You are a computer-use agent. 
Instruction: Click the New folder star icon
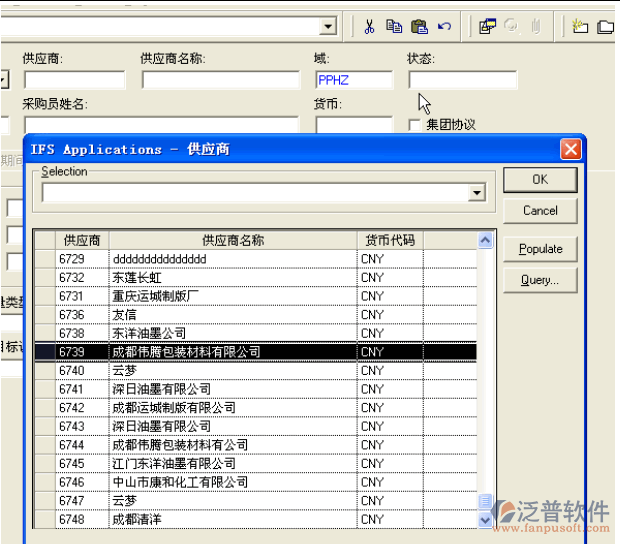tap(580, 26)
